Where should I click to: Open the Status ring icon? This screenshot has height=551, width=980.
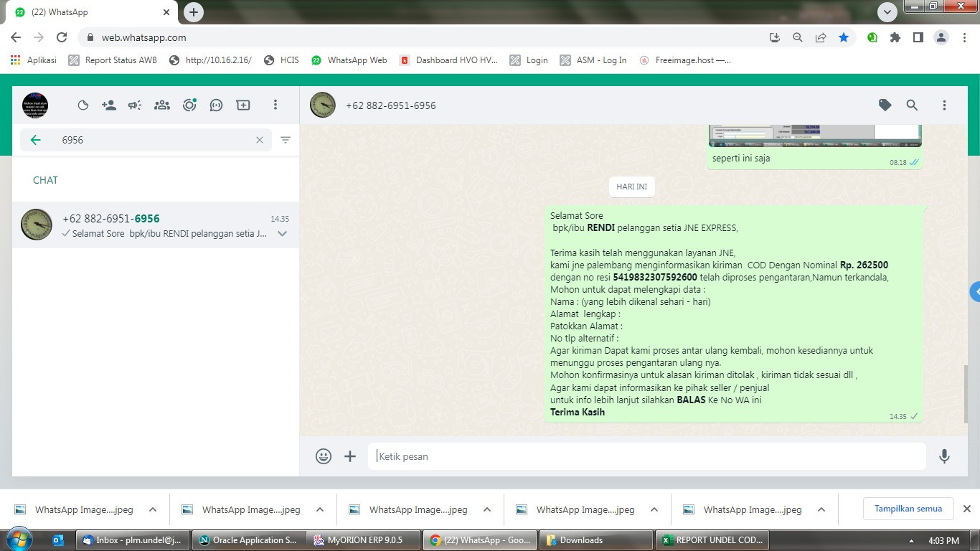(189, 105)
